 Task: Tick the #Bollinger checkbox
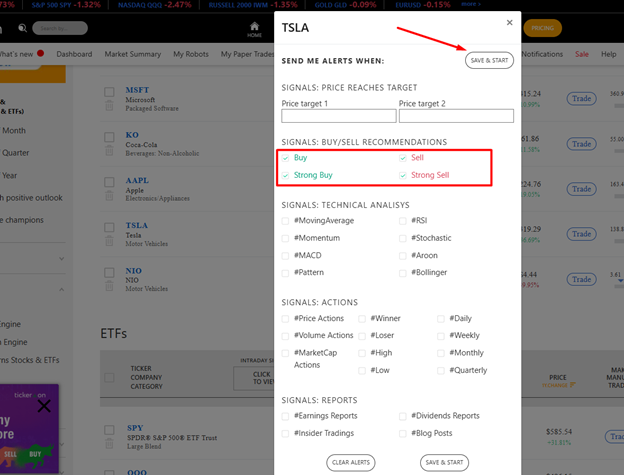(403, 273)
